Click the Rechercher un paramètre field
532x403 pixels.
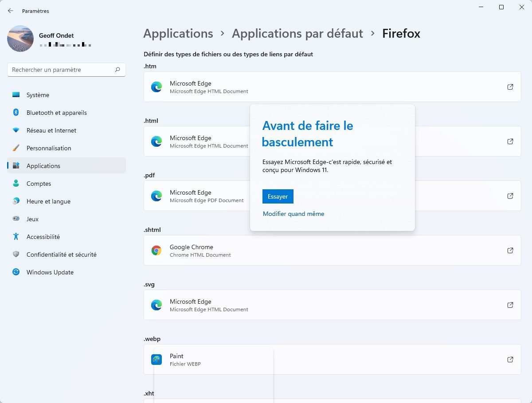click(66, 70)
